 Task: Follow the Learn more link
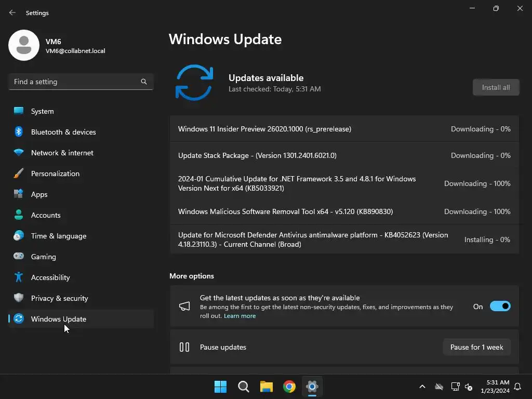240,316
